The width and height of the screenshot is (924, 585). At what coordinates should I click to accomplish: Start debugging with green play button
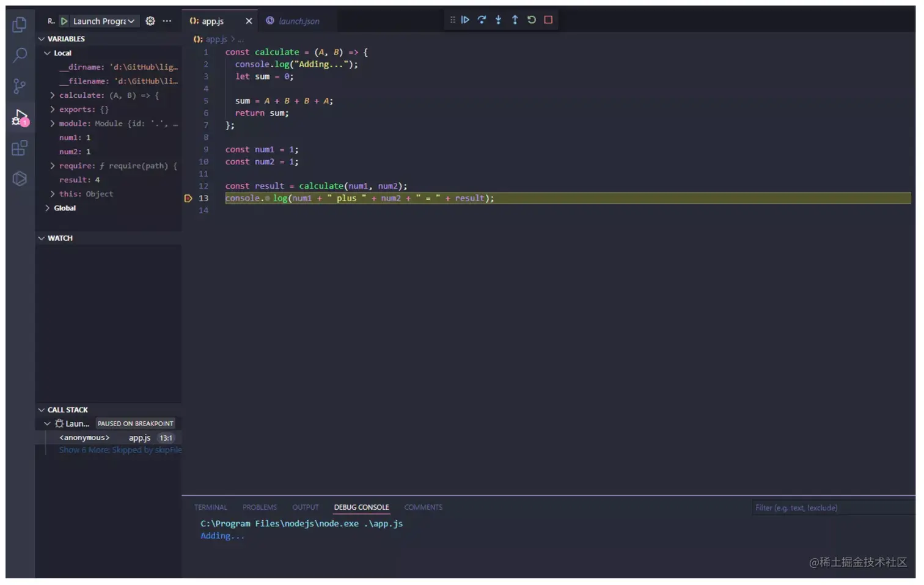64,21
